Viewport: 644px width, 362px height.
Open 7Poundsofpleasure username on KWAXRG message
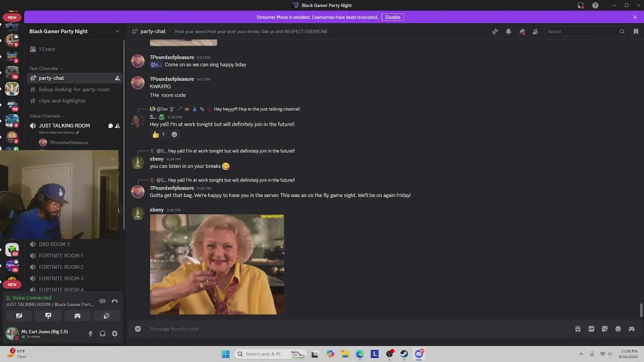(172, 79)
